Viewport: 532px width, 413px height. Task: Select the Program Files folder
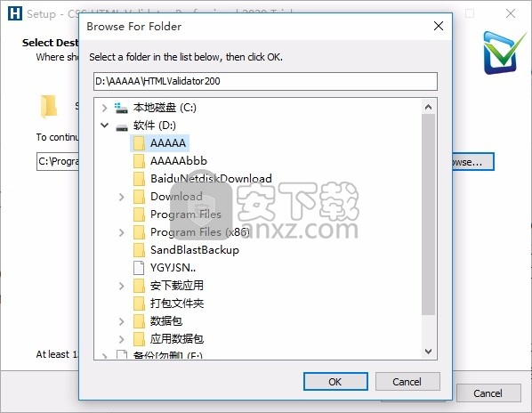coord(177,215)
